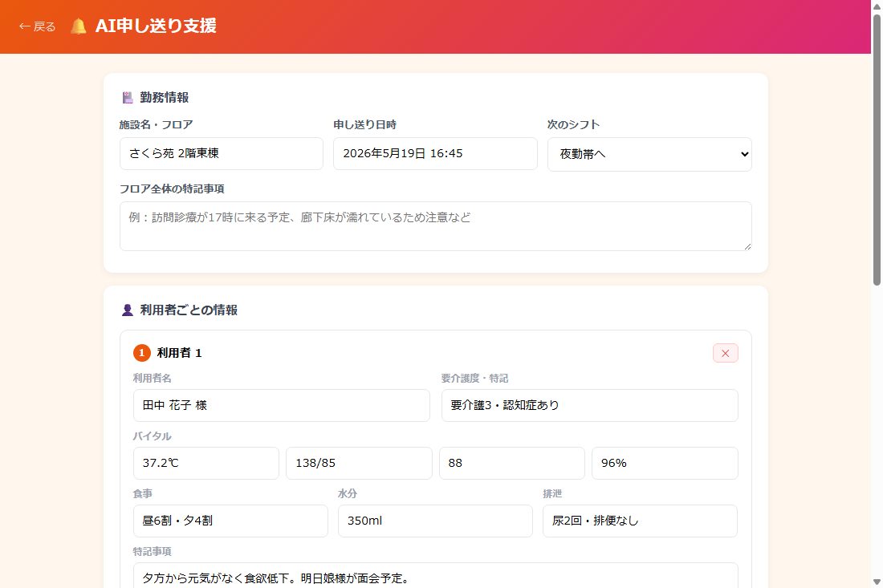The width and height of the screenshot is (883, 588).
Task: Edit the 要介護度・特記 field
Action: 590,405
